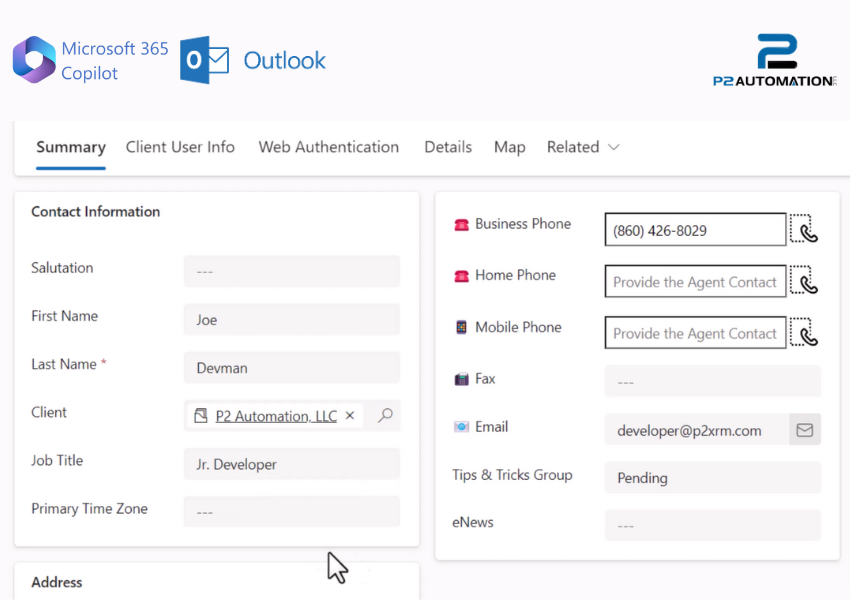Open the Client lookup with the magnifier icon
Viewport: 850px width, 600px height.
click(x=384, y=415)
